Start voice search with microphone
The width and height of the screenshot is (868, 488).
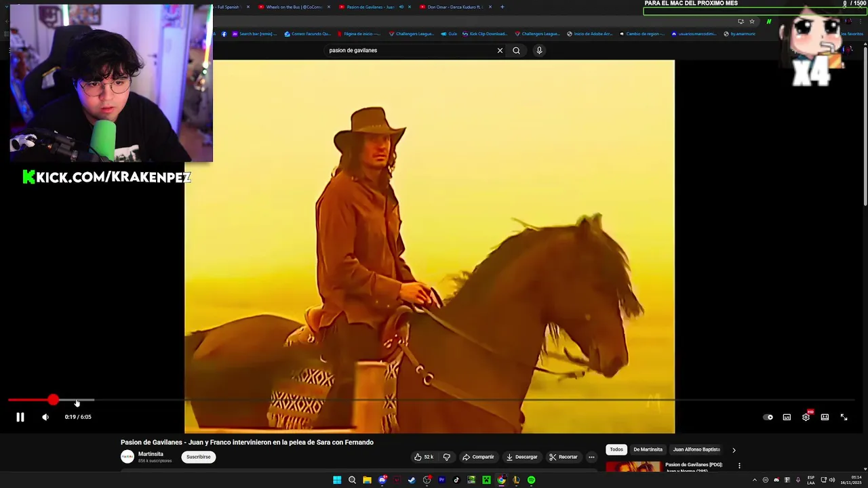(539, 50)
